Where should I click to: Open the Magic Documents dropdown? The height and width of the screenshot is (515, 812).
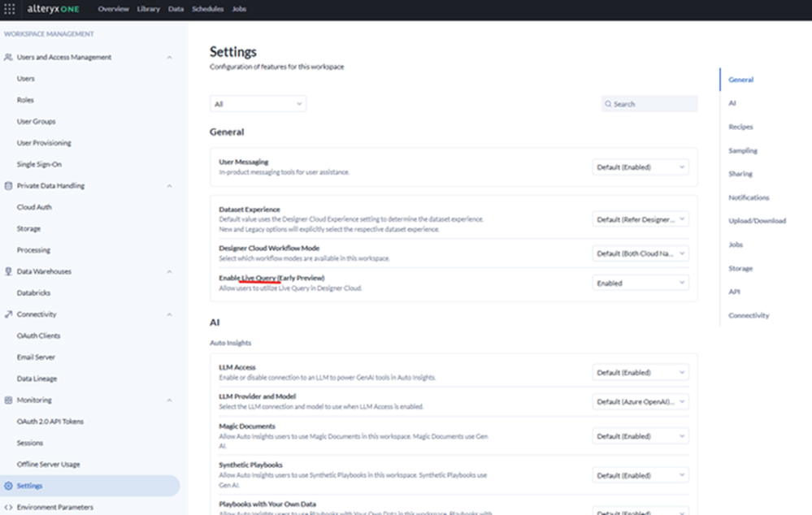[x=640, y=436]
